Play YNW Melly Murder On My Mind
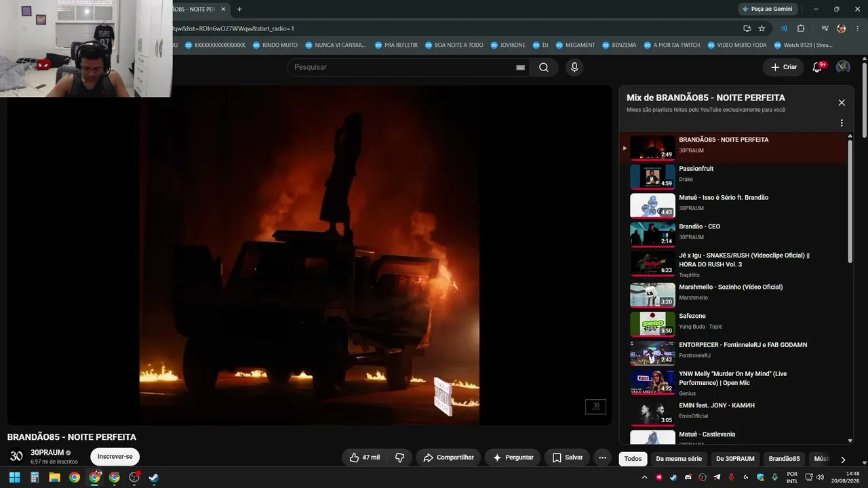This screenshot has height=488, width=868. [x=736, y=382]
